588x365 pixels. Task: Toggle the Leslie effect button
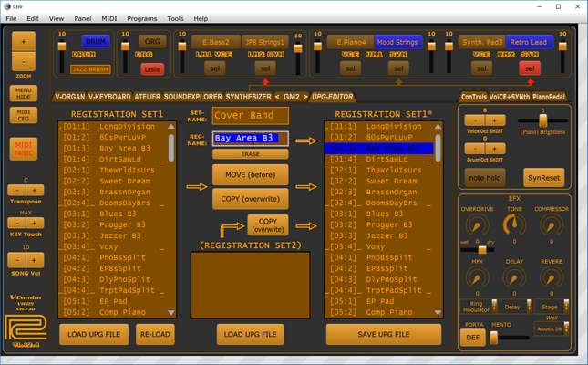(152, 69)
